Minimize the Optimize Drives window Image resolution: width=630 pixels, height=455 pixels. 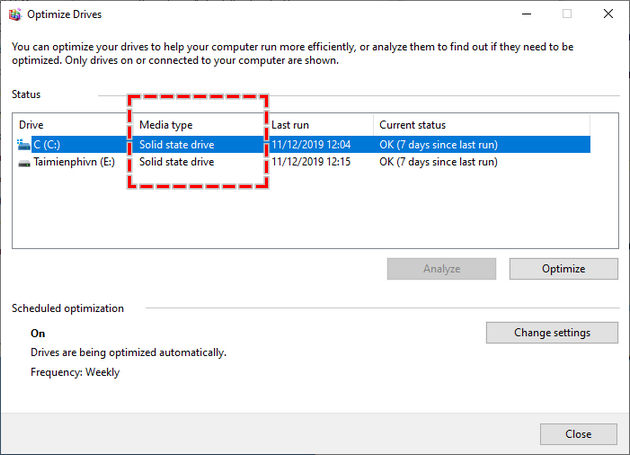526,14
